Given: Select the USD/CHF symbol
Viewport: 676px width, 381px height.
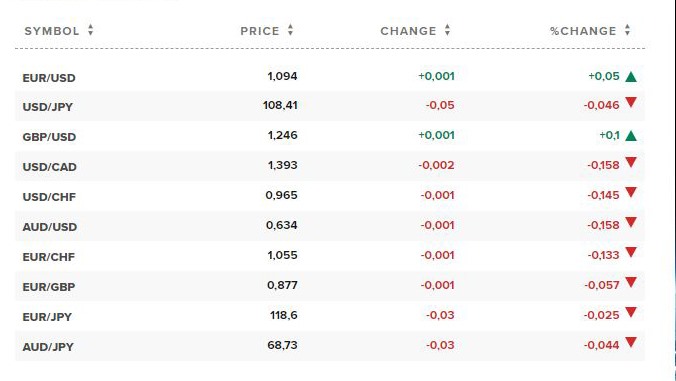Looking at the screenshot, I should click(49, 197).
